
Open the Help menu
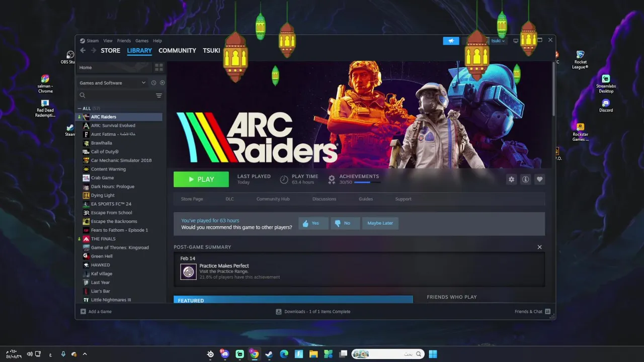pos(157,41)
